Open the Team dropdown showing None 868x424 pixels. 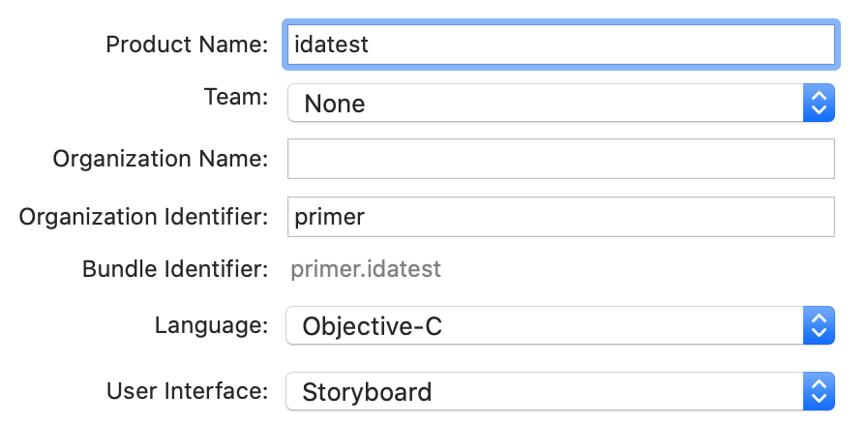547,103
